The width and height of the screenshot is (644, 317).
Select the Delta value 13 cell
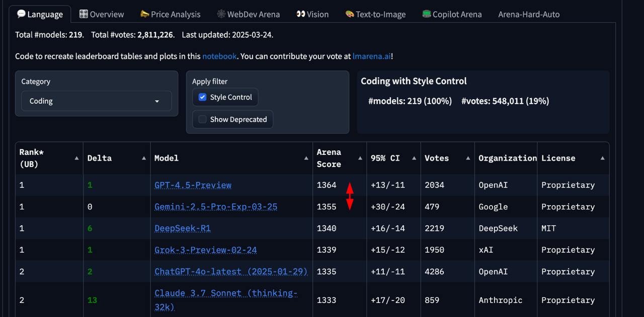[x=117, y=300]
